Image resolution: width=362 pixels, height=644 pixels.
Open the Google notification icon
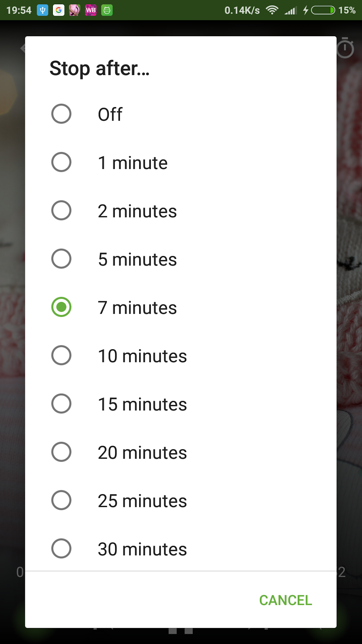coord(59,10)
